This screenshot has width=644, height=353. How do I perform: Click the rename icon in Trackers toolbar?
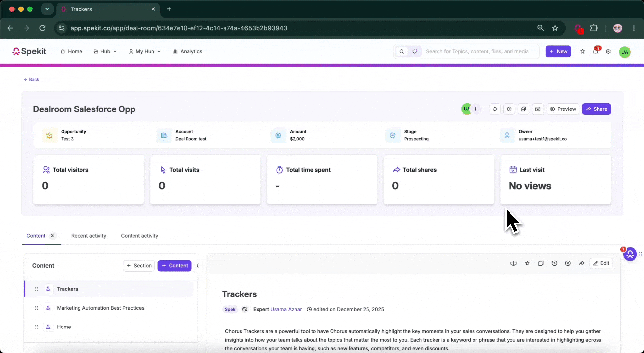click(513, 263)
